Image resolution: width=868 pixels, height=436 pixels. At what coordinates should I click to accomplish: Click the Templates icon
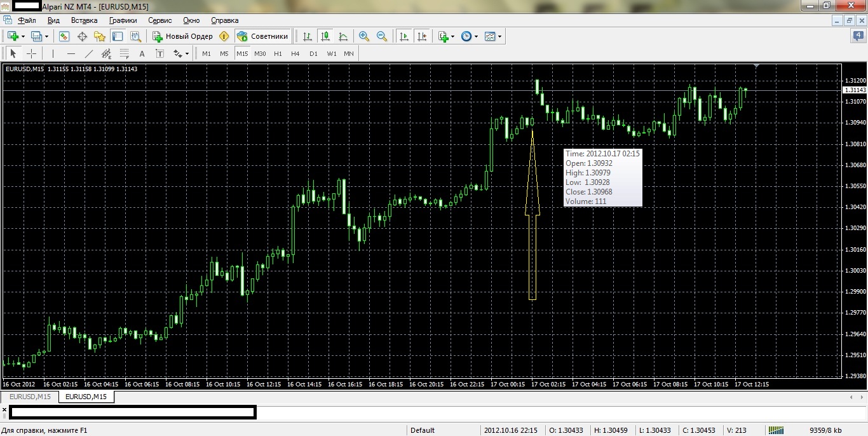pos(490,36)
